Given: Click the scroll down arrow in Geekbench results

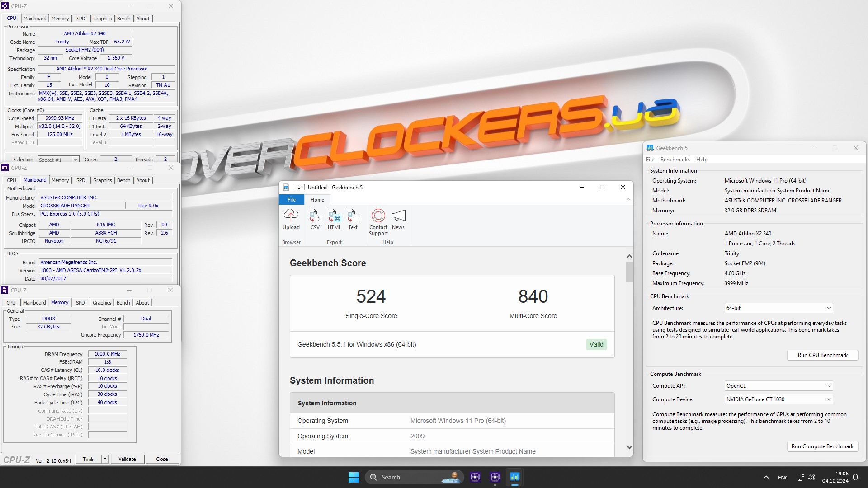Looking at the screenshot, I should tap(629, 447).
